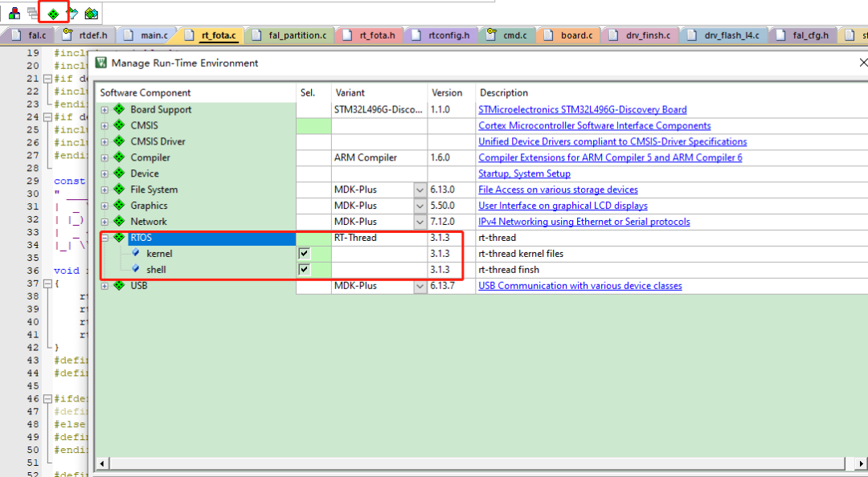Click the horizontal scrollbar track in dialog
This screenshot has width=868, height=477.
tap(476, 463)
